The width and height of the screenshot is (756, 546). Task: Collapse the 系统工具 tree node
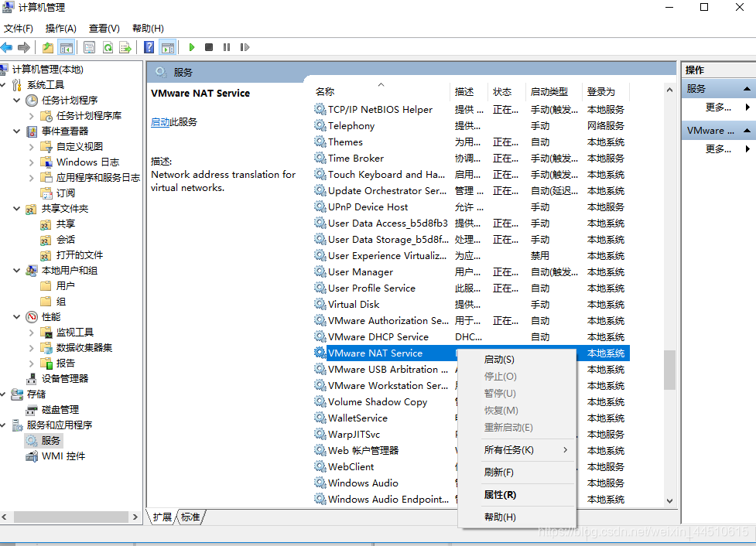(3, 85)
